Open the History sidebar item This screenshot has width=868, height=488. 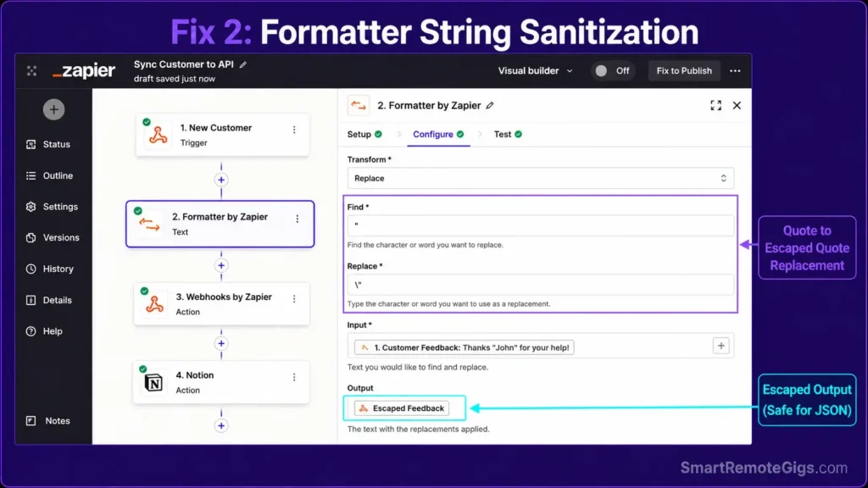point(50,269)
